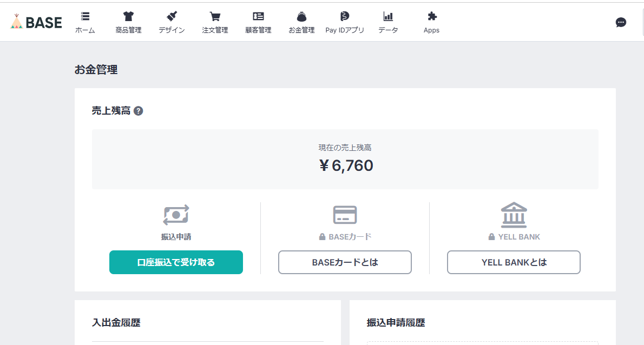Click the YELL BANKとは button

pyautogui.click(x=514, y=262)
